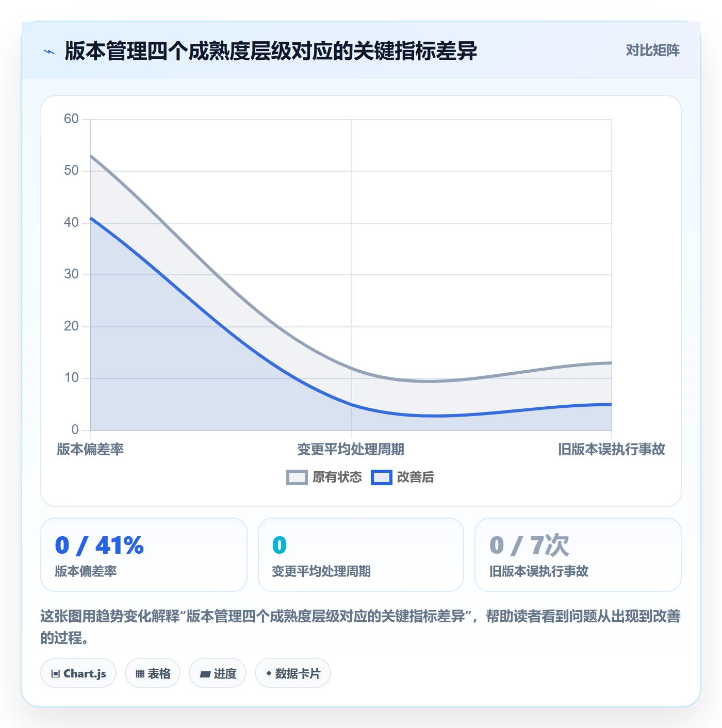Click the 版本偏差率 caption under 0 / 41%
The image size is (722, 728).
point(86,571)
